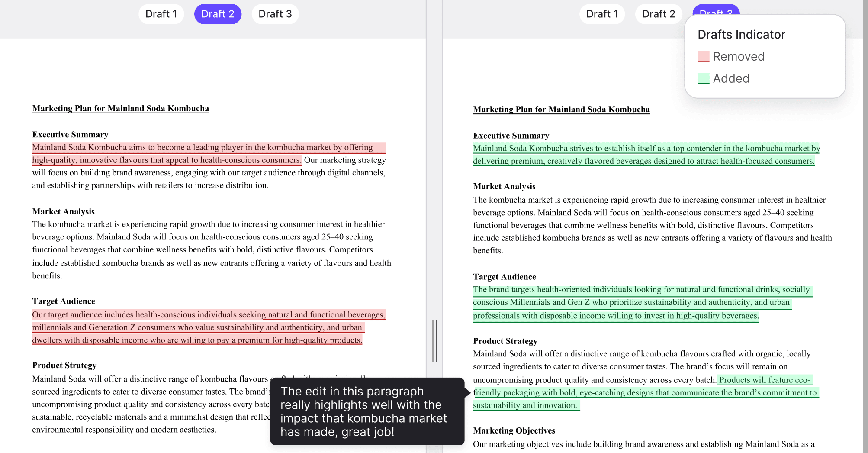
Task: Click the 'Drafts Indicator' popup title
Action: [x=741, y=35]
